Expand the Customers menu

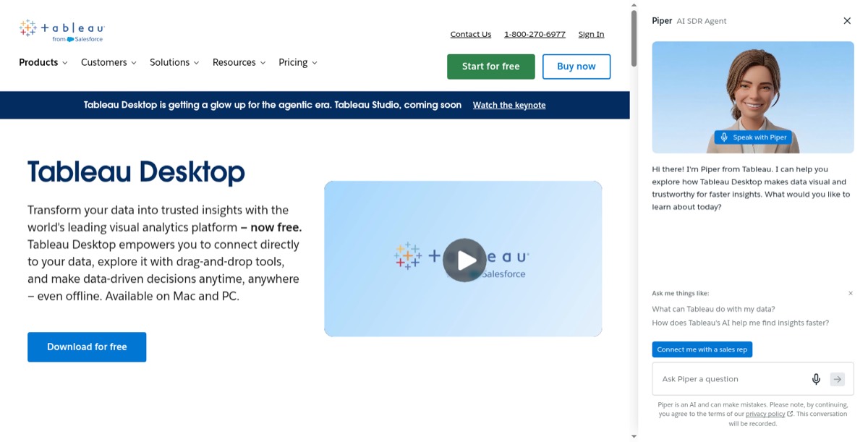pyautogui.click(x=109, y=62)
